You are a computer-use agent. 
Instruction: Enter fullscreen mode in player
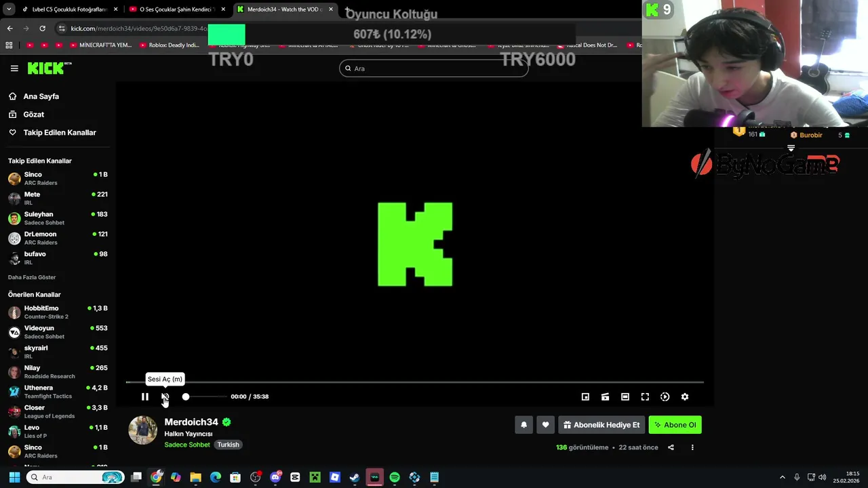tap(645, 396)
